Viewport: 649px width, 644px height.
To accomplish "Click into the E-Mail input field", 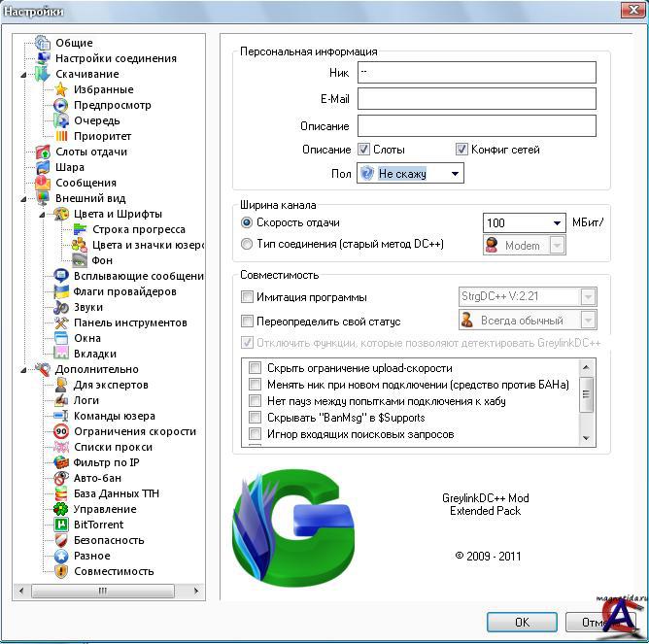I will coord(476,99).
